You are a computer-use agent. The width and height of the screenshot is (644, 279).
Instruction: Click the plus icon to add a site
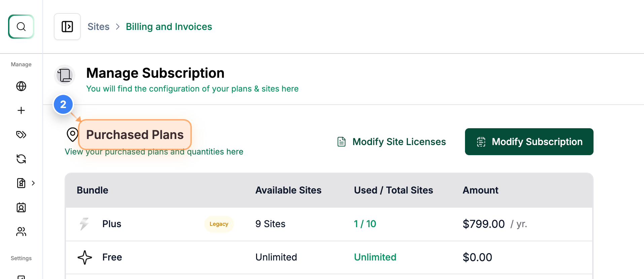coord(21,110)
